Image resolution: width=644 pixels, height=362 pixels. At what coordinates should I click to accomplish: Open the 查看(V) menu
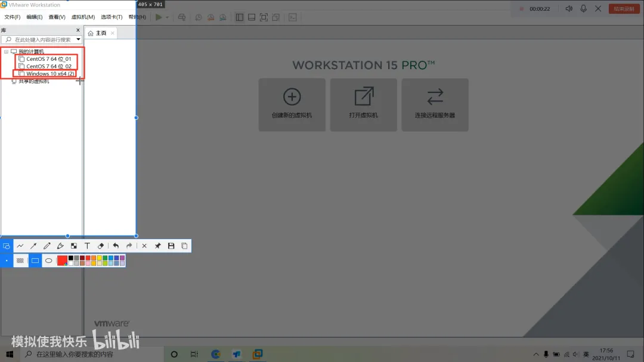pyautogui.click(x=57, y=17)
